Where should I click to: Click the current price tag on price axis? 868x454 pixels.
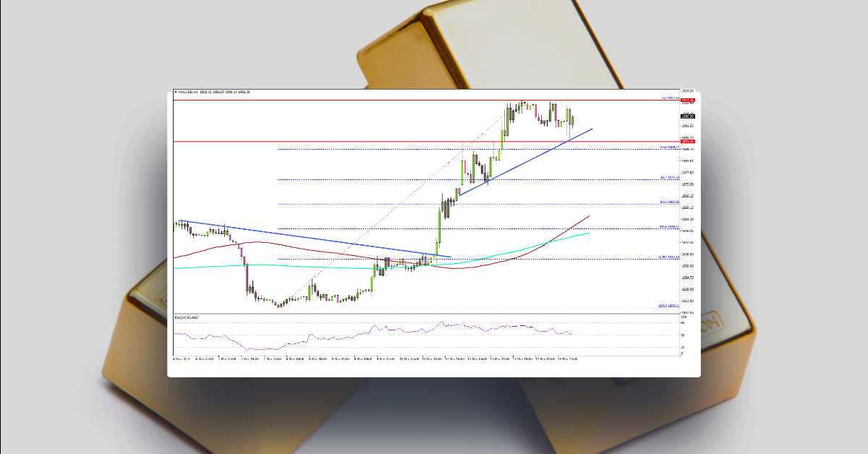coord(683,116)
